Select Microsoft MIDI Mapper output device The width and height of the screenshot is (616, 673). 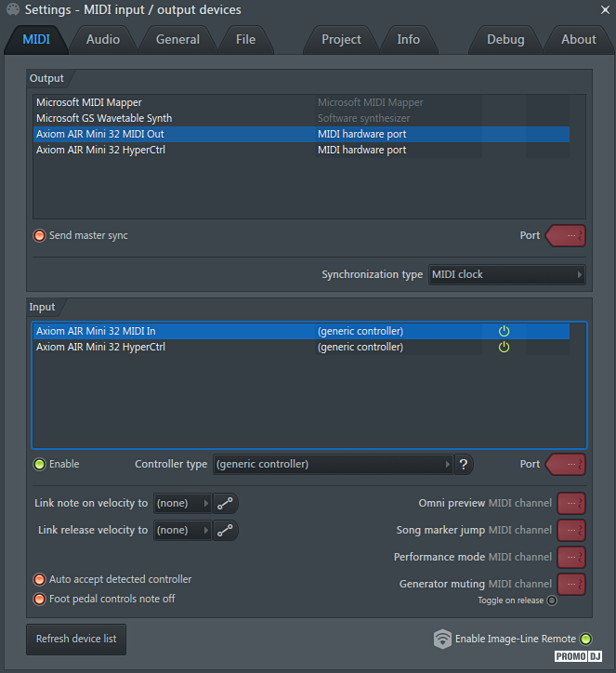pyautogui.click(x=302, y=102)
